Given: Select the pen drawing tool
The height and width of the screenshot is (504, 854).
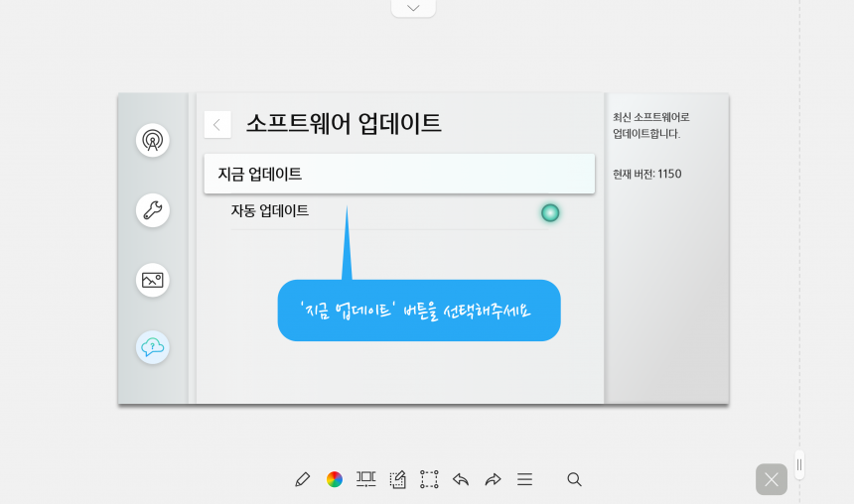Looking at the screenshot, I should [x=302, y=479].
